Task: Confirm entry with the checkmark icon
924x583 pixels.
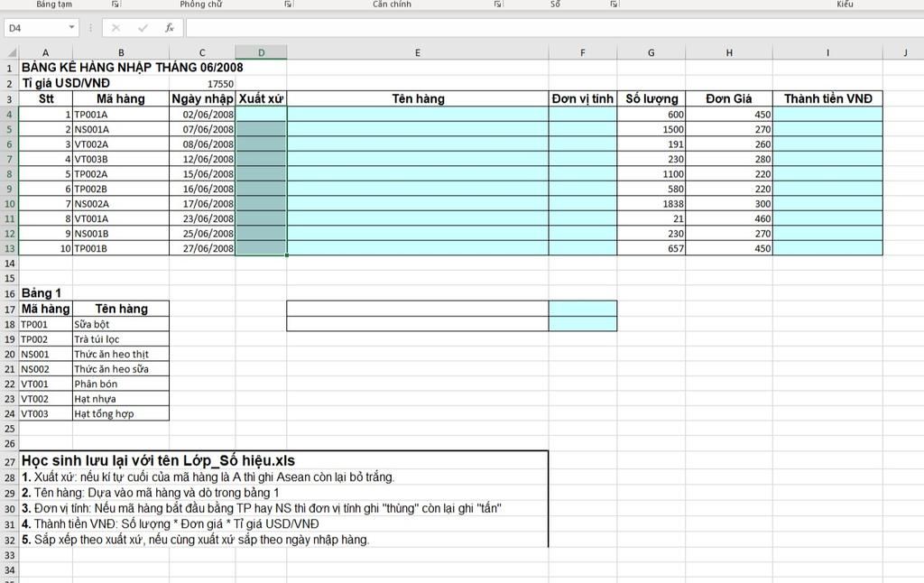Action: click(143, 28)
